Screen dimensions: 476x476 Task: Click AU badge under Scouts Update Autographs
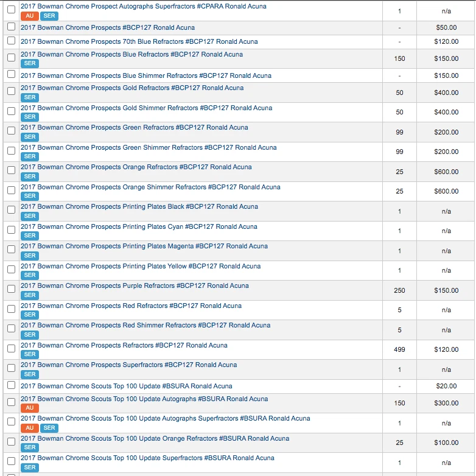click(30, 408)
